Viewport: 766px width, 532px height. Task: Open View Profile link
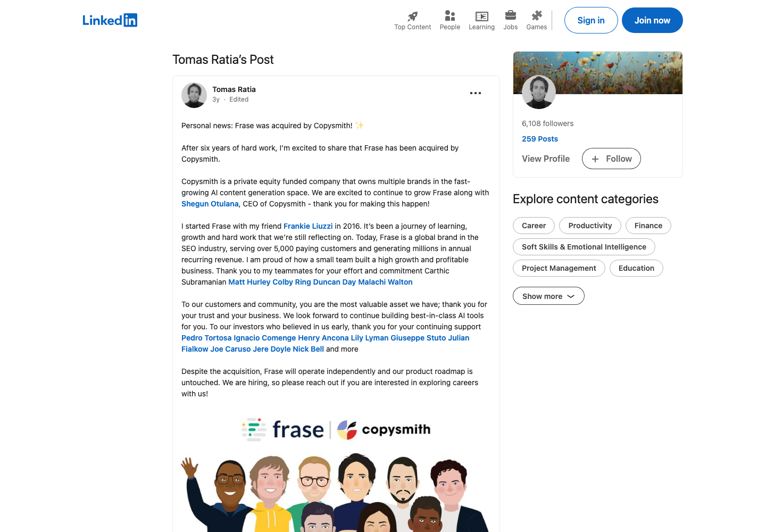(546, 159)
